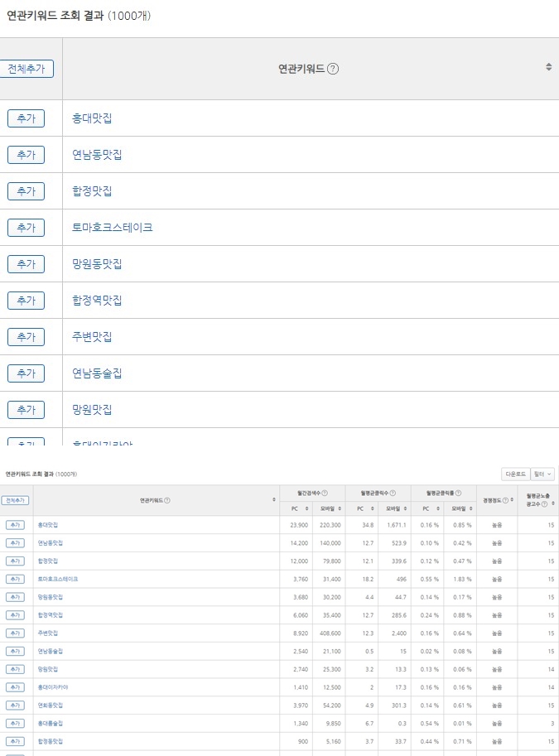Sort by 경쟁정도 column arrows

point(513,500)
